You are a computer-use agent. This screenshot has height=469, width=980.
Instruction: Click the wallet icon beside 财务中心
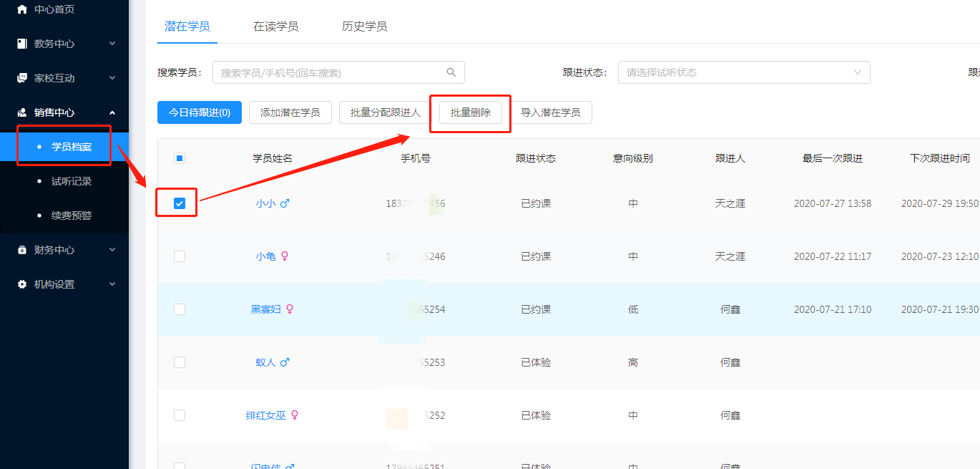22,250
